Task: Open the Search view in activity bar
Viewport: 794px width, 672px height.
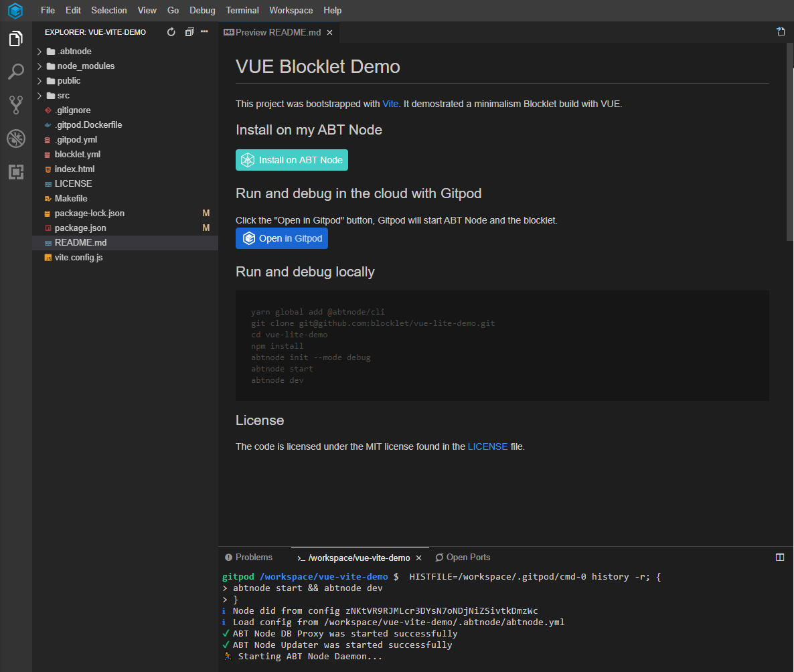Action: pyautogui.click(x=16, y=72)
